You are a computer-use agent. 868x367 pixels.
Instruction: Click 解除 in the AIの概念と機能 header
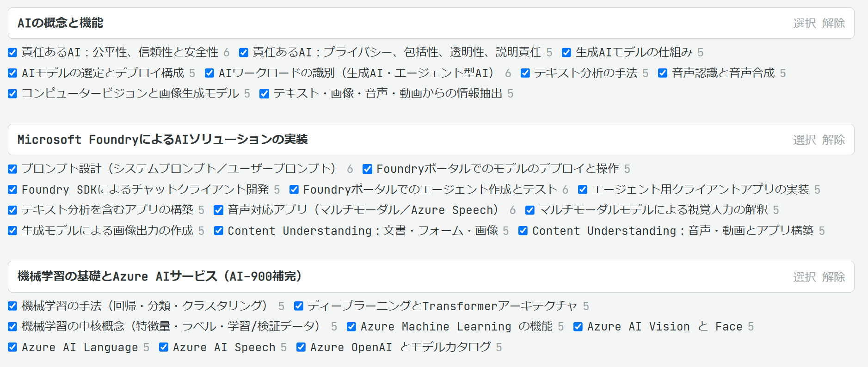[x=834, y=23]
